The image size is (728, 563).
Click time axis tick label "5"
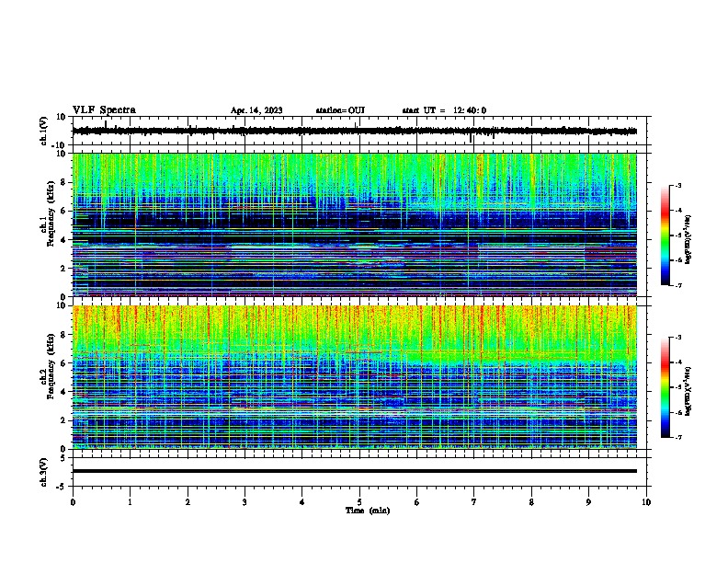(x=359, y=502)
